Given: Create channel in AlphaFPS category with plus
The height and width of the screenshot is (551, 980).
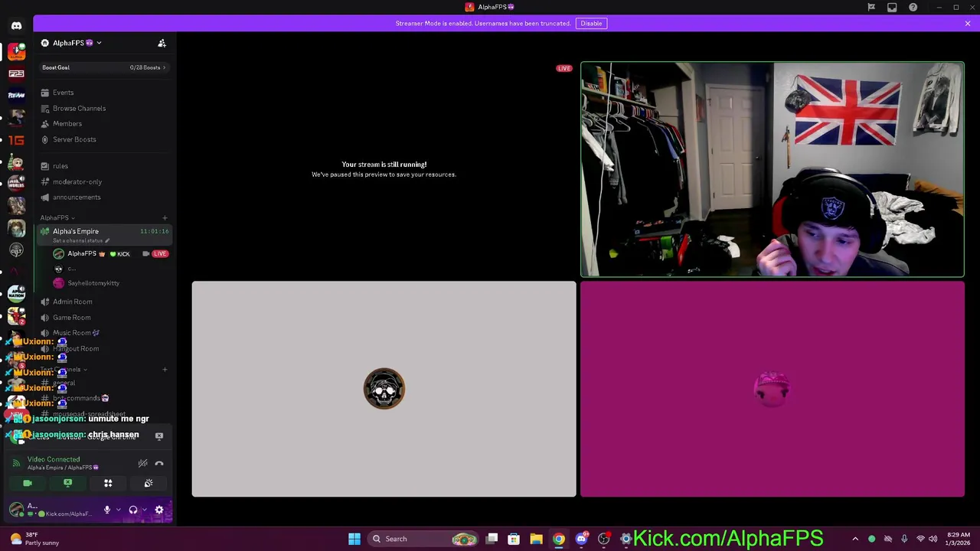Looking at the screenshot, I should (165, 217).
